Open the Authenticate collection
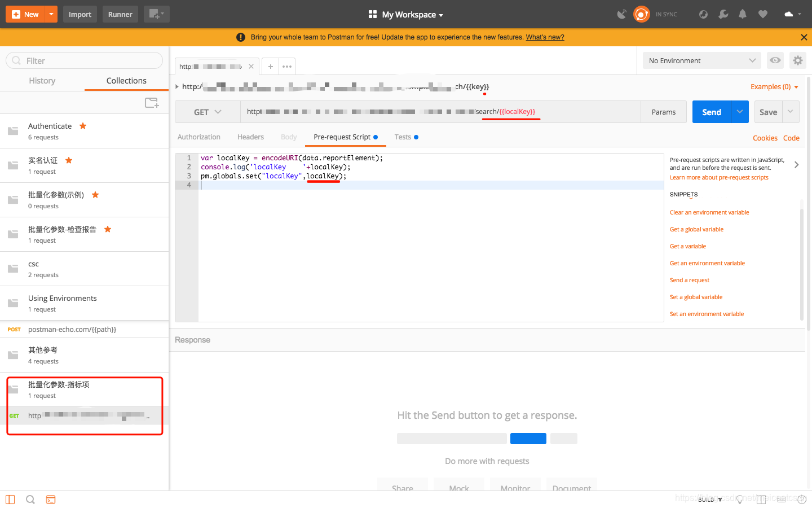This screenshot has width=812, height=508. point(85,131)
